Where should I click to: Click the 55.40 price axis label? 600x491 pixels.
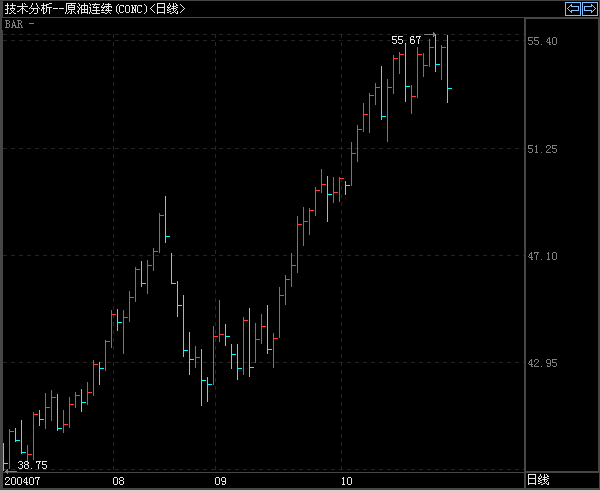pyautogui.click(x=542, y=41)
